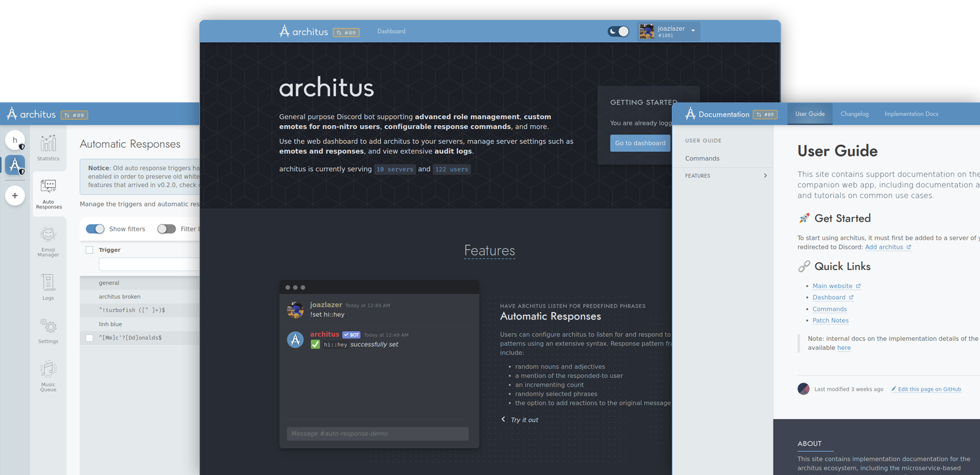Select the 'h' server icon
Image resolution: width=980 pixels, height=475 pixels.
15,140
